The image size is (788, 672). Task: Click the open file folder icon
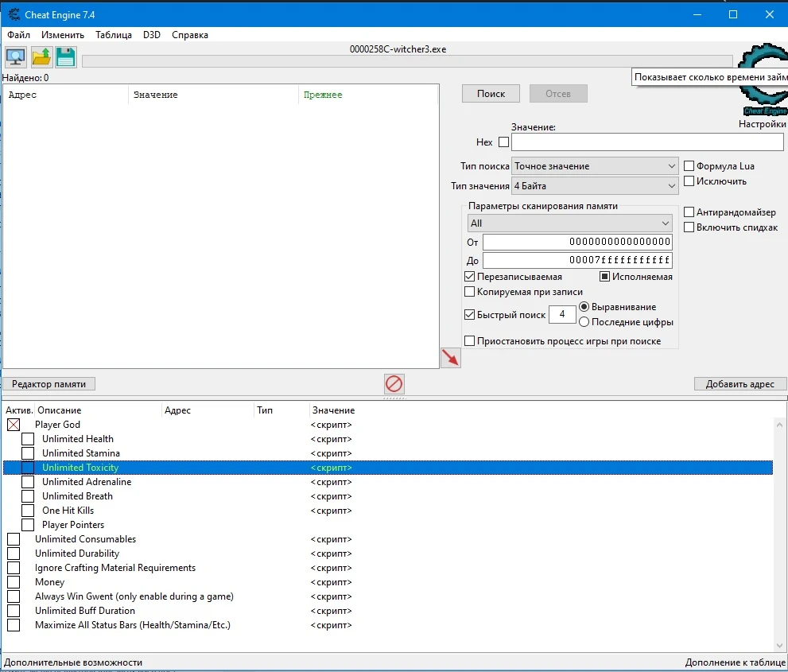point(41,56)
